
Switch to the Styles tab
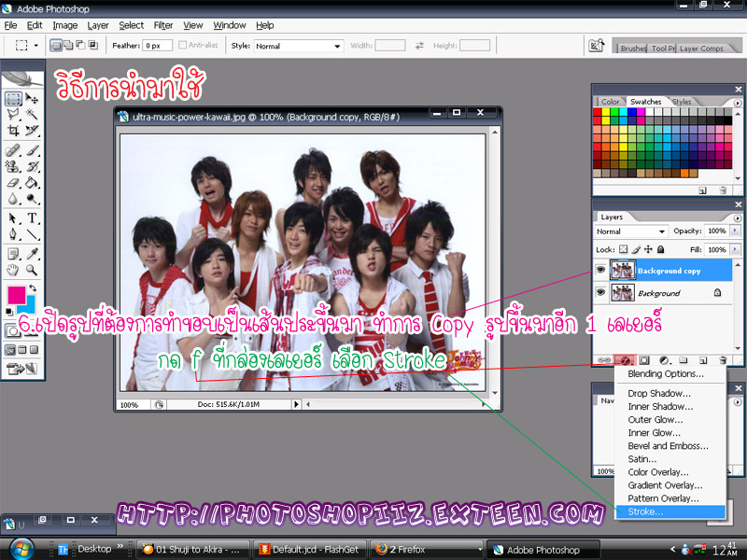(682, 102)
